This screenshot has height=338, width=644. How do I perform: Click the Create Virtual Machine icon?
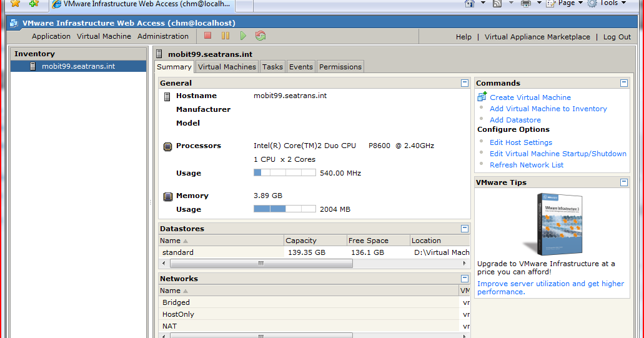click(482, 97)
